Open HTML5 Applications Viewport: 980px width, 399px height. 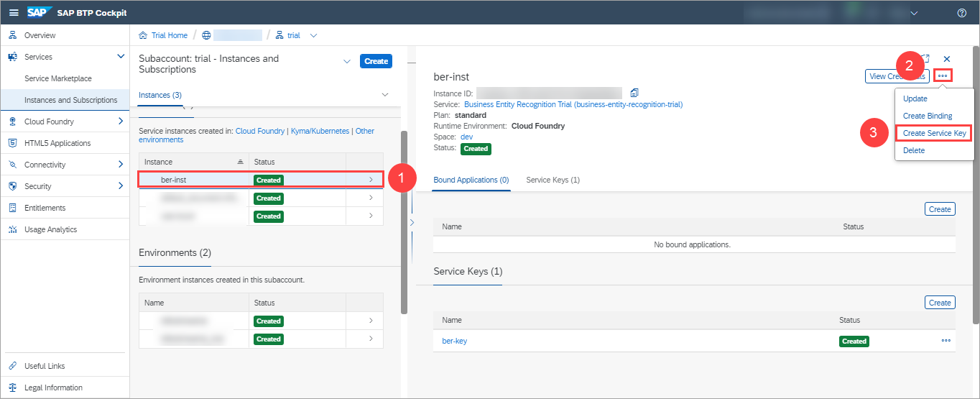[57, 143]
